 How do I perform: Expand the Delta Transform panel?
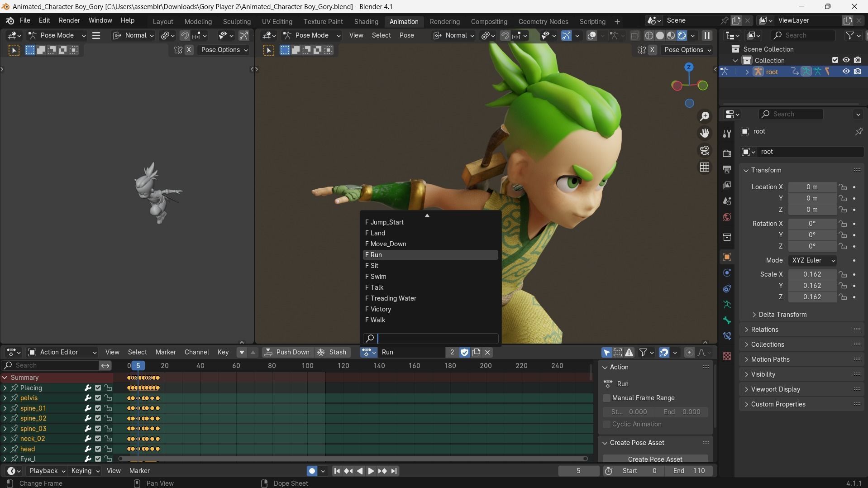pyautogui.click(x=782, y=315)
